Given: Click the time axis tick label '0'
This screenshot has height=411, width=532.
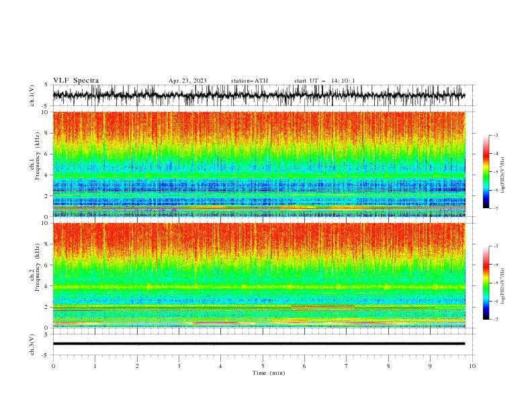Looking at the screenshot, I should pyautogui.click(x=53, y=366).
